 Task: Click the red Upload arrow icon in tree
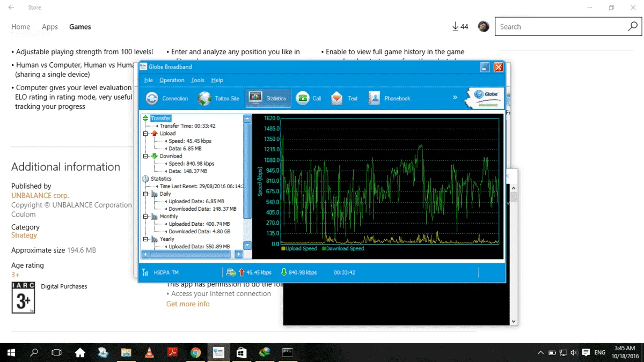click(x=155, y=134)
